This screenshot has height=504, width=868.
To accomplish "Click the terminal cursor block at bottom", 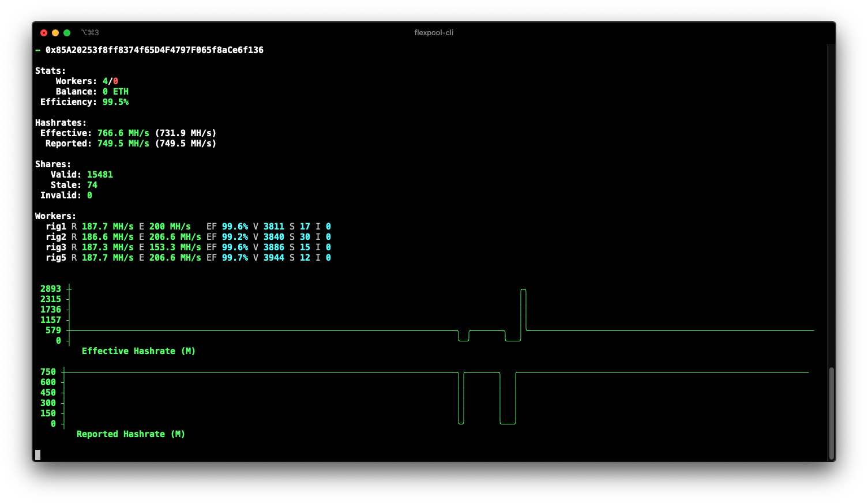I will click(37, 455).
